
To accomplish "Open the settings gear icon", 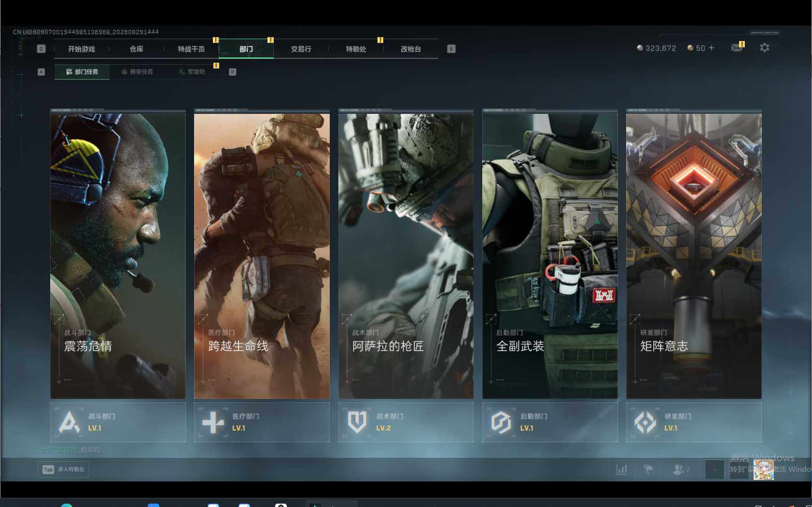I will pos(764,48).
